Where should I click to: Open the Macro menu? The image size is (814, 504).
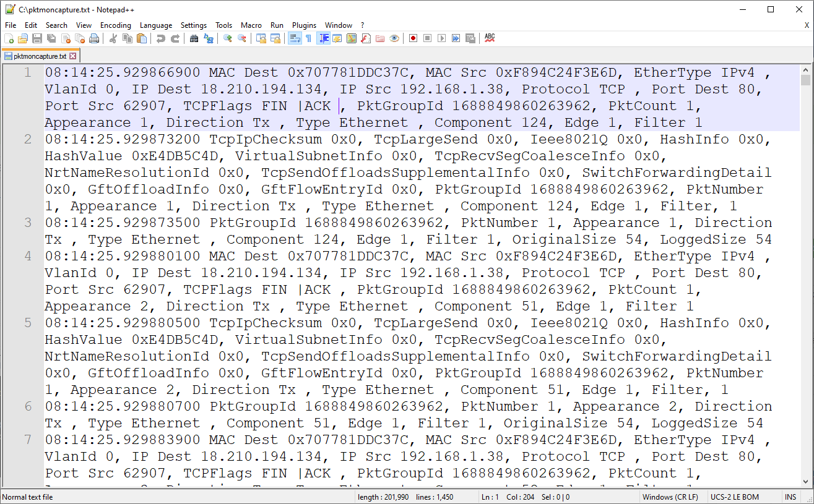[251, 25]
